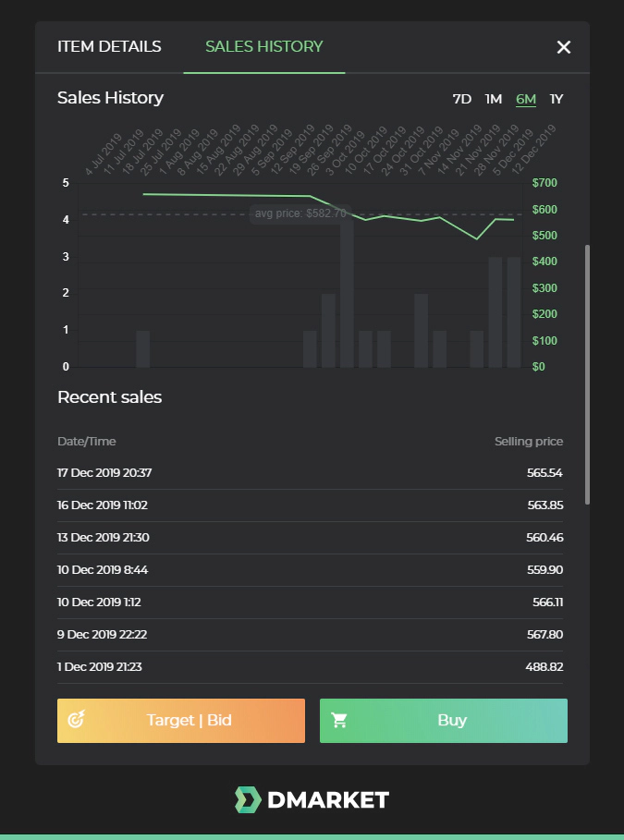Screen dimensions: 624x840
Task: Select the DMARKET logo at the bottom
Action: [312, 798]
